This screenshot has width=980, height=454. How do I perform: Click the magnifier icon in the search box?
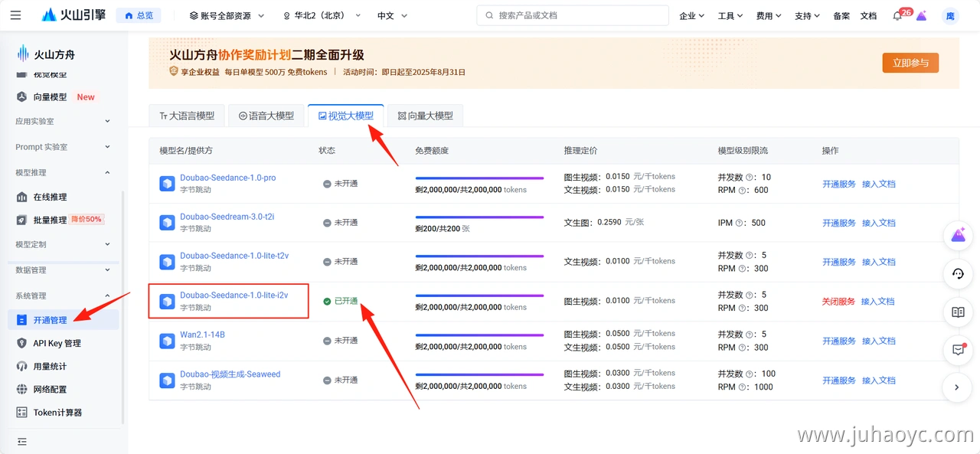488,15
